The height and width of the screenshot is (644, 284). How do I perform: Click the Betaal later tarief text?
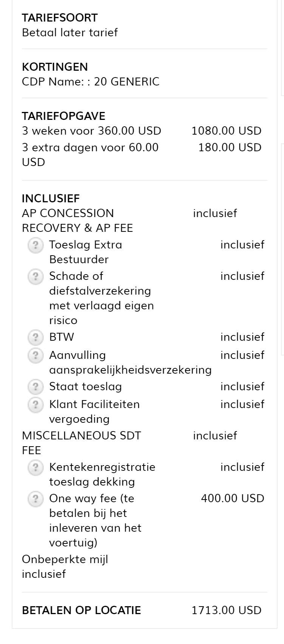70,33
